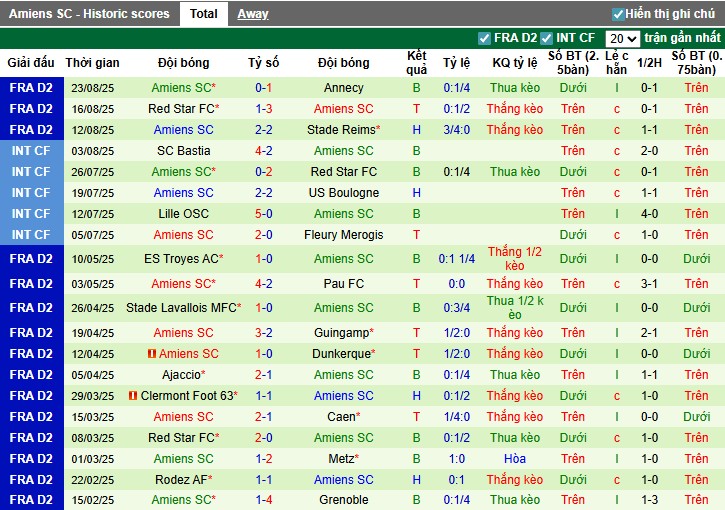Click red card icon beside Clermont Foot 63

coord(133,396)
